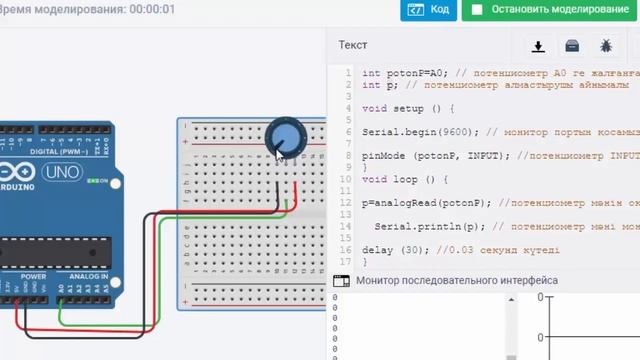Screen dimensions: 640x360
Task: Click the int p; declaration line
Action: coord(495,85)
